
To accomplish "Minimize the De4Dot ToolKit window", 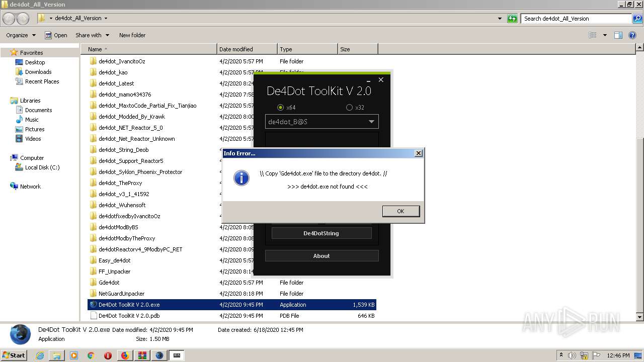I will tap(369, 80).
